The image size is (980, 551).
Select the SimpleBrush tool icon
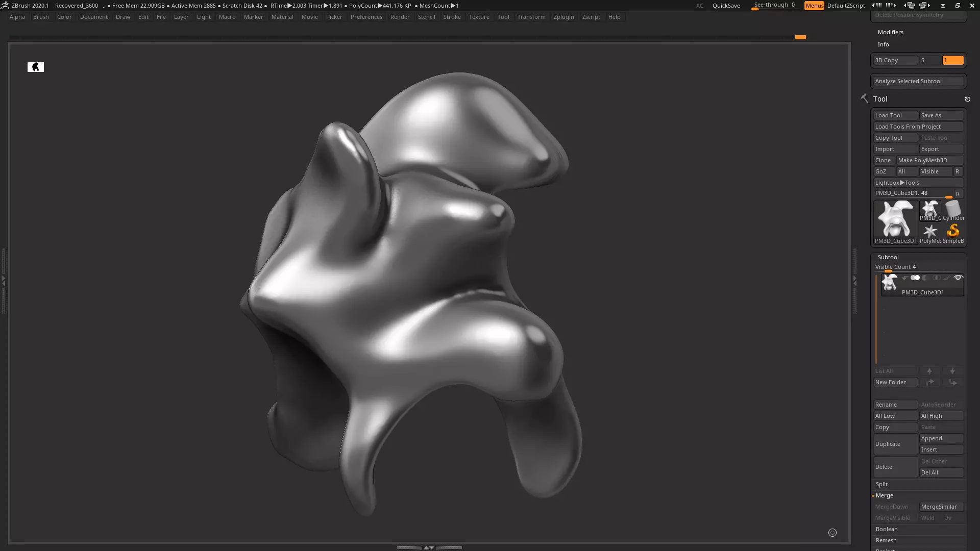click(953, 233)
